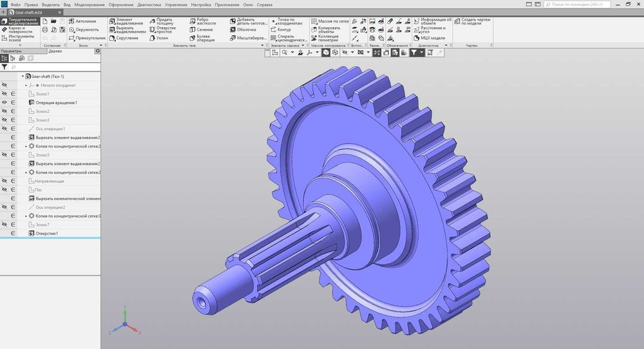644x349 pixels.
Task: Select the Уклон draft tool
Action: pyautogui.click(x=159, y=38)
